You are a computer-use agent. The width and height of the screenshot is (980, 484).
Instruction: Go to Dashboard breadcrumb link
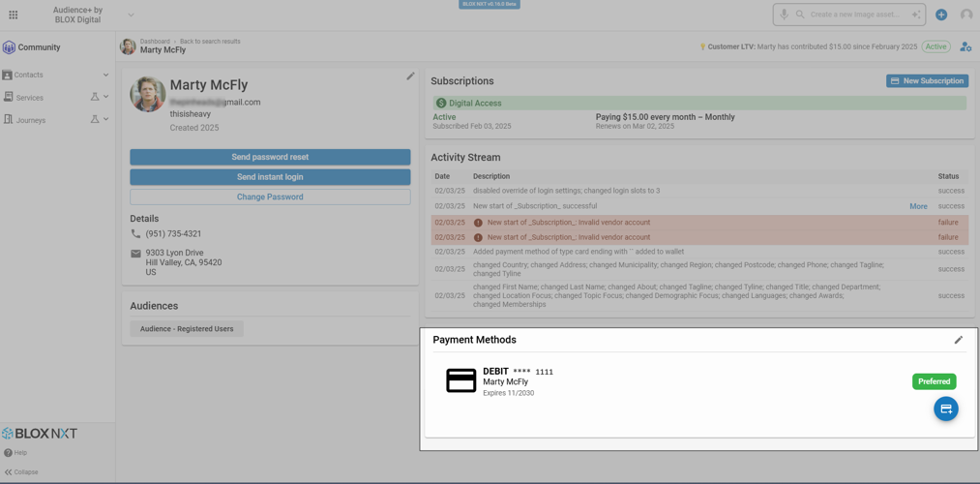[x=155, y=42]
